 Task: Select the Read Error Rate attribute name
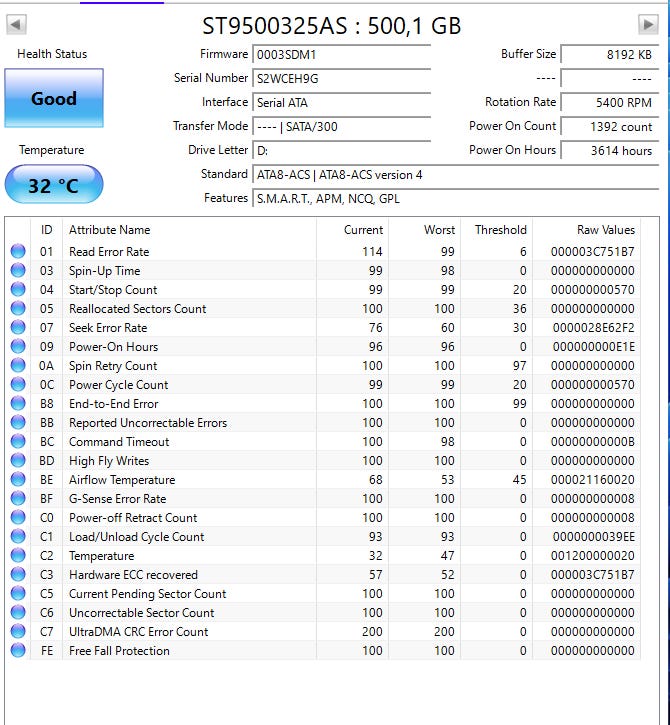coord(109,252)
